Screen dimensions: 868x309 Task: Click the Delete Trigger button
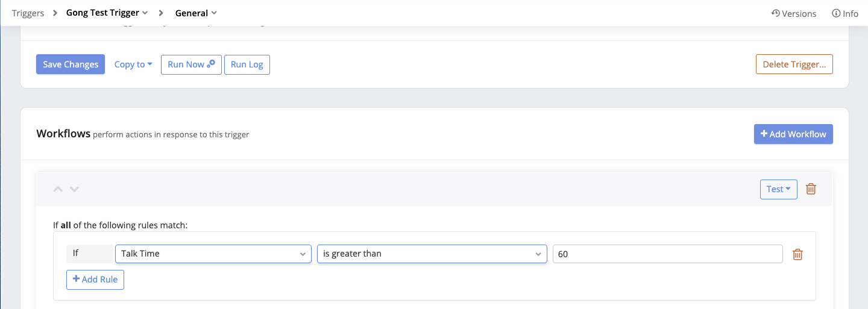794,64
